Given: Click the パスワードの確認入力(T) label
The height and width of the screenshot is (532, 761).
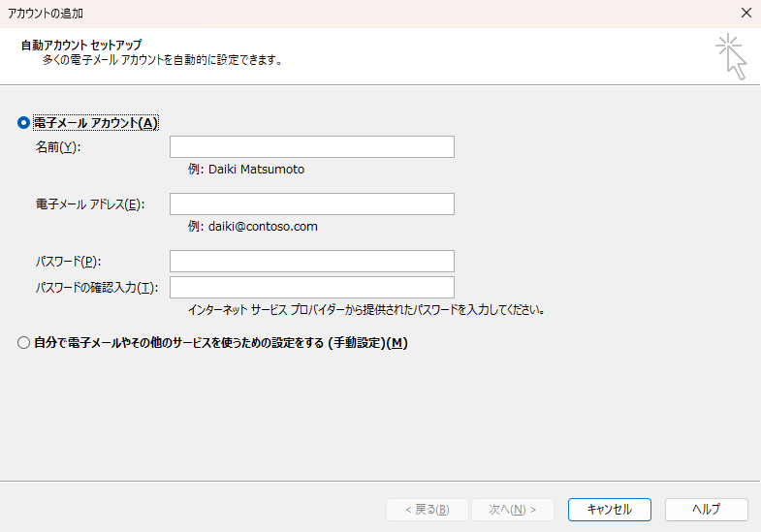Looking at the screenshot, I should (96, 288).
